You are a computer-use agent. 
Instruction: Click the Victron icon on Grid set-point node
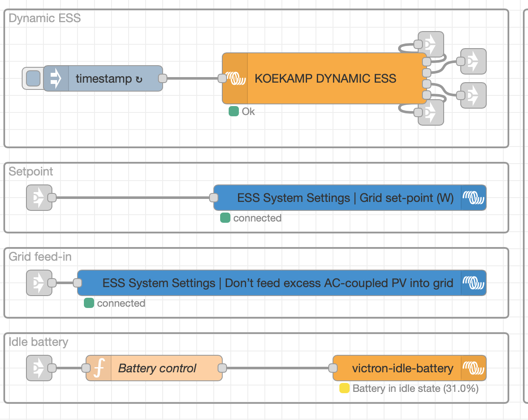(474, 198)
